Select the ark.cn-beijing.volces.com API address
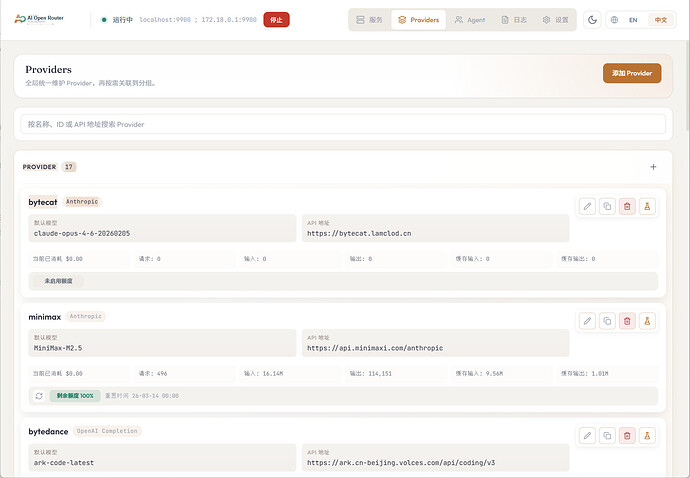The image size is (690, 478). [x=401, y=463]
